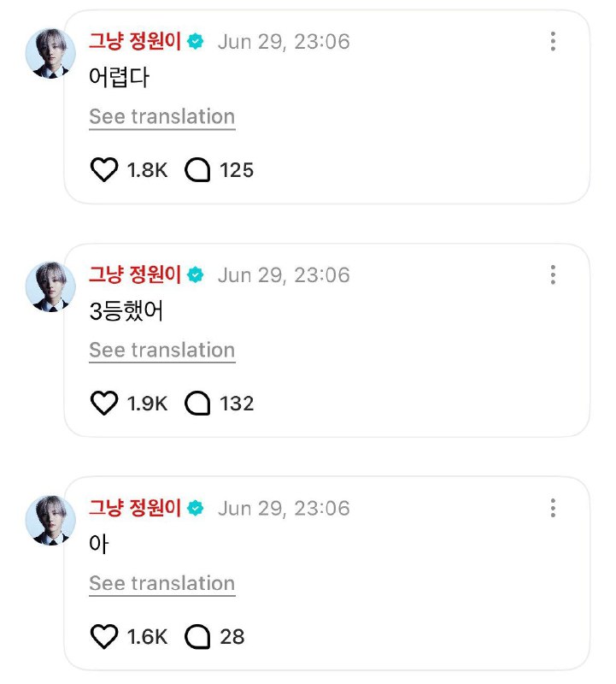Translate the 아 post
This screenshot has height=684, width=616.
162,584
